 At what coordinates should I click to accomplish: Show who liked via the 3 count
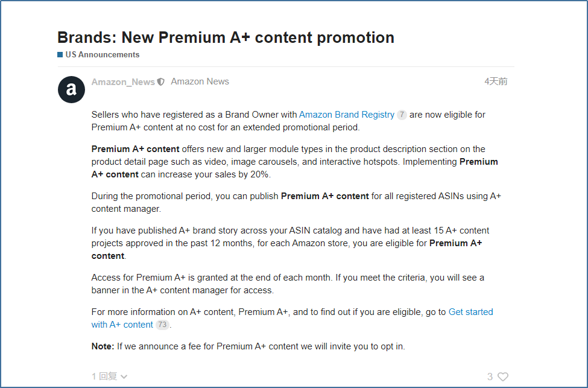[490, 377]
